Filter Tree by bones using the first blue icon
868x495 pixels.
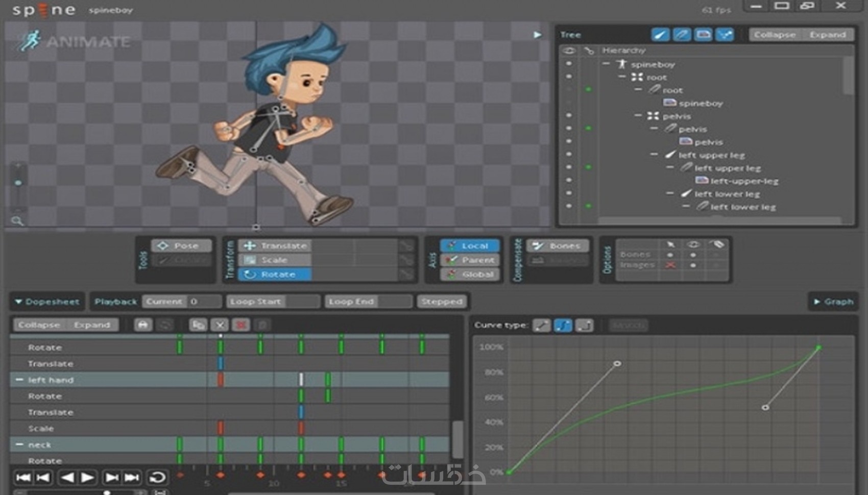tap(660, 34)
